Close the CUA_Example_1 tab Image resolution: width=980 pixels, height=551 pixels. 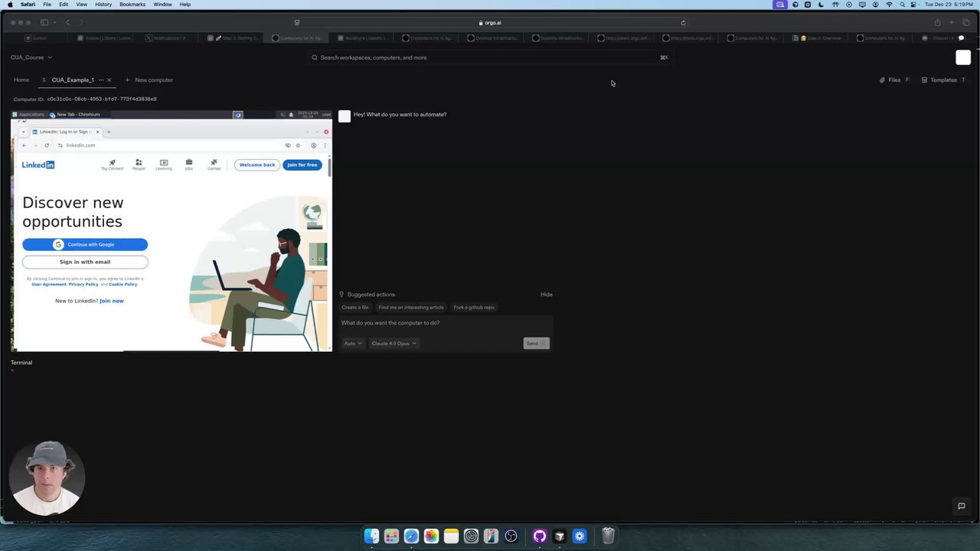tap(109, 80)
